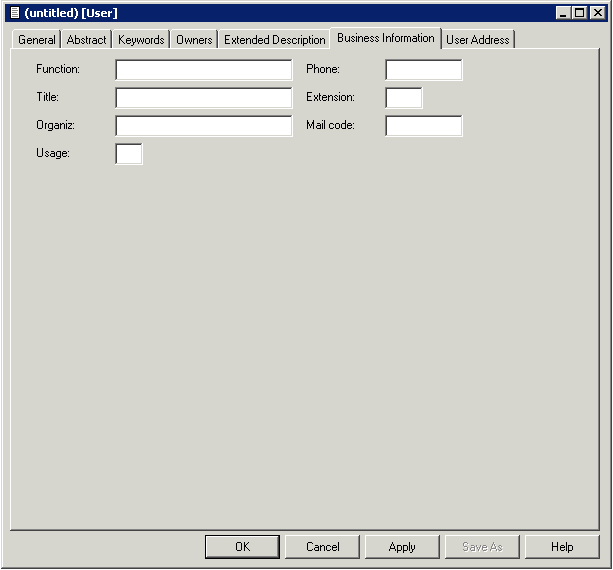Open the Abstract tab
Image resolution: width=613 pixels, height=570 pixels.
[x=87, y=40]
